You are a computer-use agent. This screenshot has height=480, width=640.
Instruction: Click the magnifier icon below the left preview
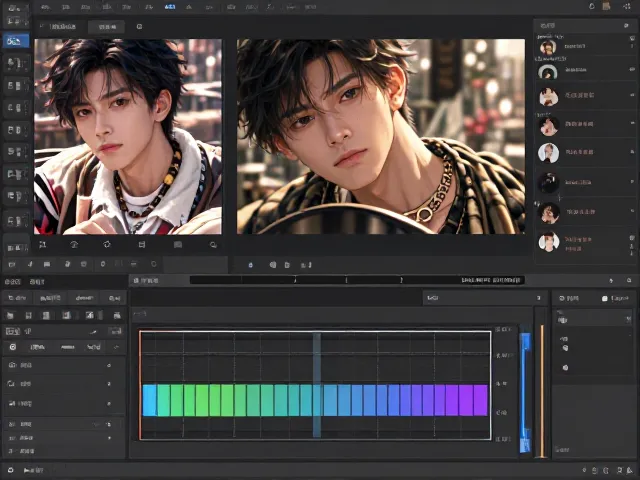[x=213, y=245]
